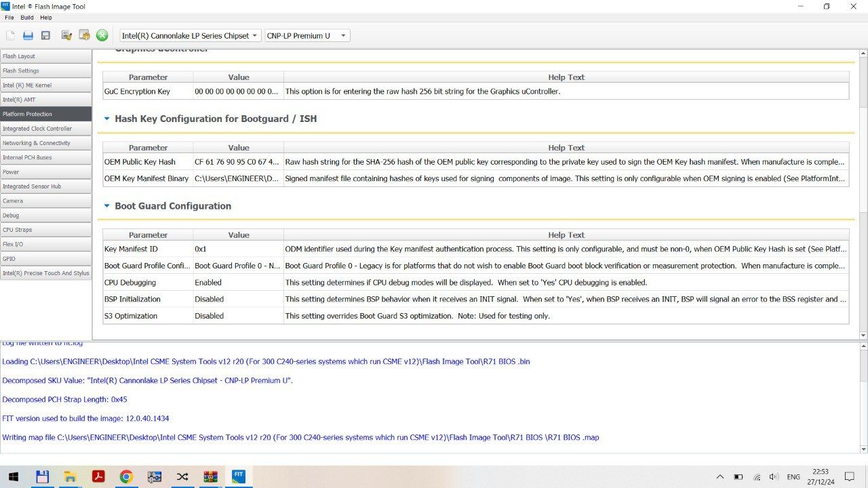Image resolution: width=868 pixels, height=488 pixels.
Task: Click the Boot Guard Value column header
Action: (x=238, y=235)
